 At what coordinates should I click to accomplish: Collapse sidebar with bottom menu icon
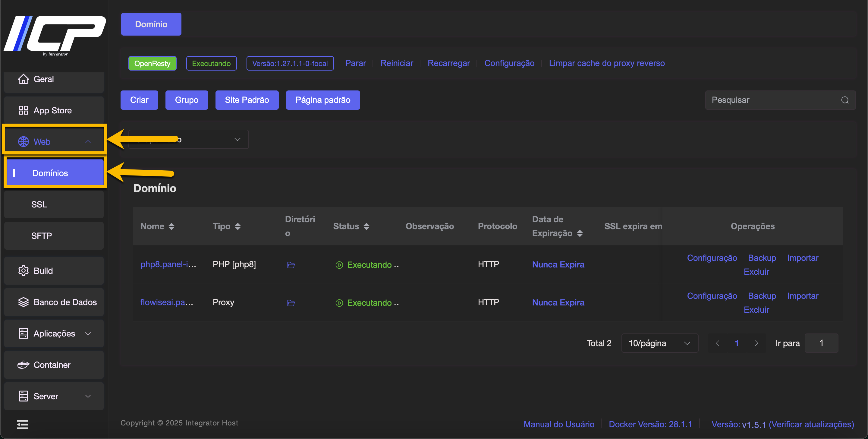point(23,424)
